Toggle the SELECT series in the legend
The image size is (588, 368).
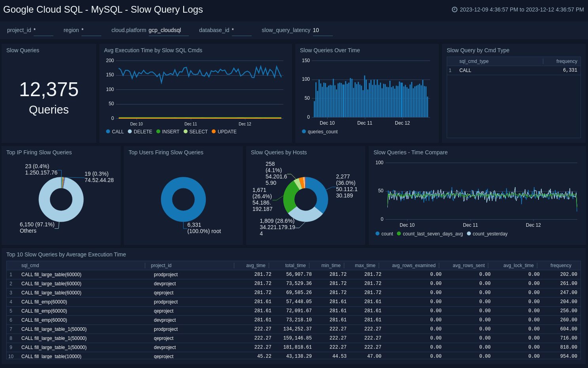point(195,132)
